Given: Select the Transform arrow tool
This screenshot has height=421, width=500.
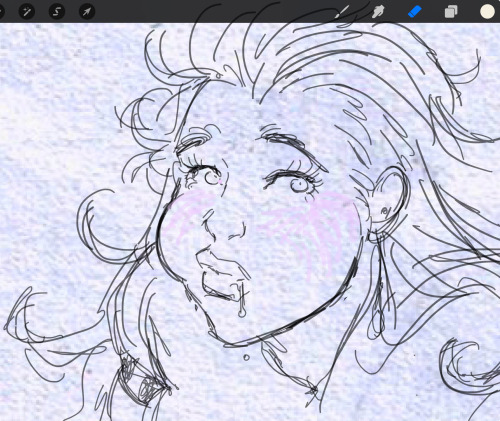Looking at the screenshot, I should [x=87, y=12].
